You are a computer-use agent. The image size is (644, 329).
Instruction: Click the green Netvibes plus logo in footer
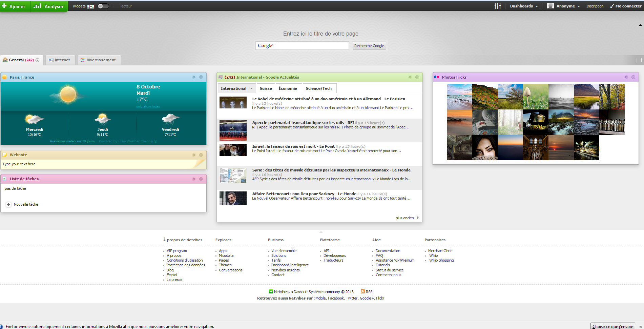[271, 291]
